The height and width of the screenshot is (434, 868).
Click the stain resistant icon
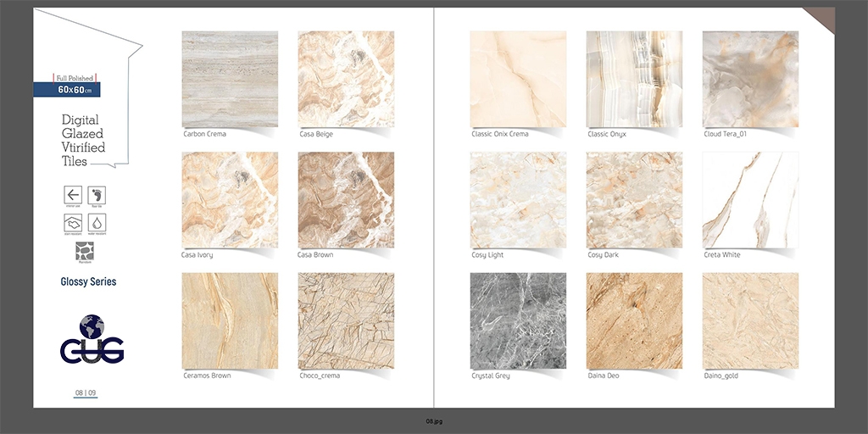point(73,223)
